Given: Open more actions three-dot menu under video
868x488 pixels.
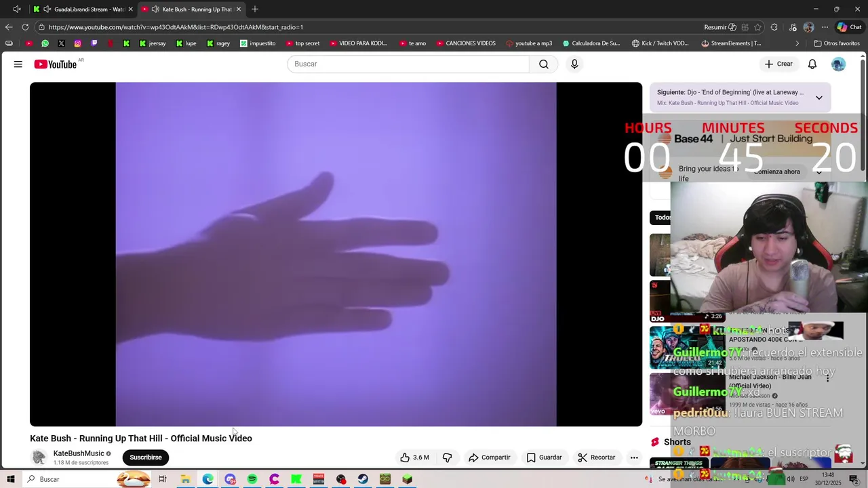Looking at the screenshot, I should click(634, 457).
